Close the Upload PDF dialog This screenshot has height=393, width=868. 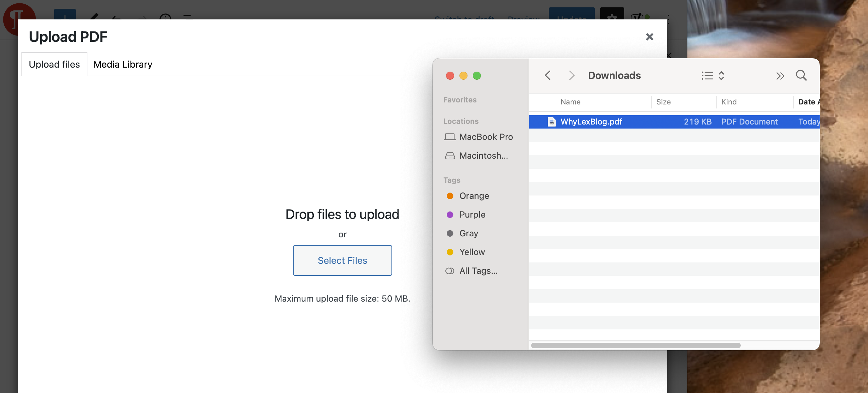coord(649,37)
